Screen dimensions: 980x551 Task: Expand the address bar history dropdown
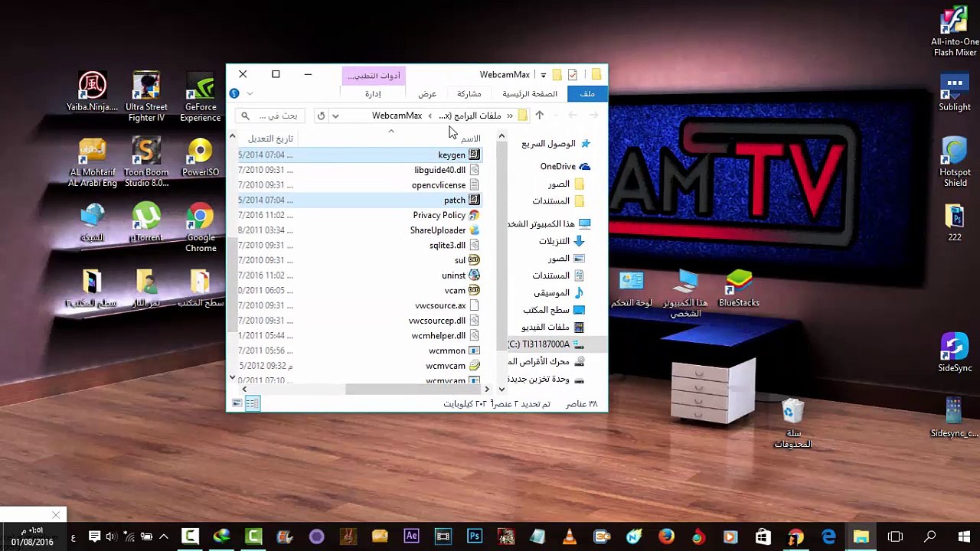[335, 116]
